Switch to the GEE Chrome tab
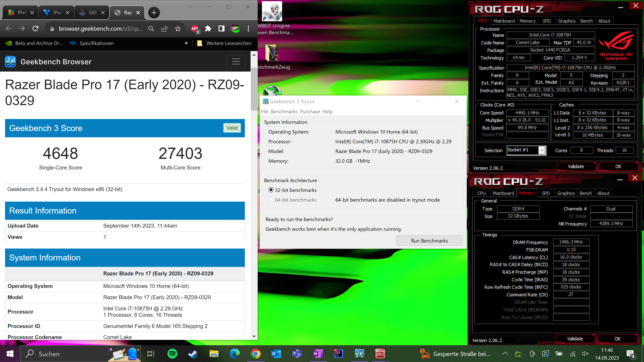Image resolution: width=644 pixels, height=362 pixels. [92, 13]
